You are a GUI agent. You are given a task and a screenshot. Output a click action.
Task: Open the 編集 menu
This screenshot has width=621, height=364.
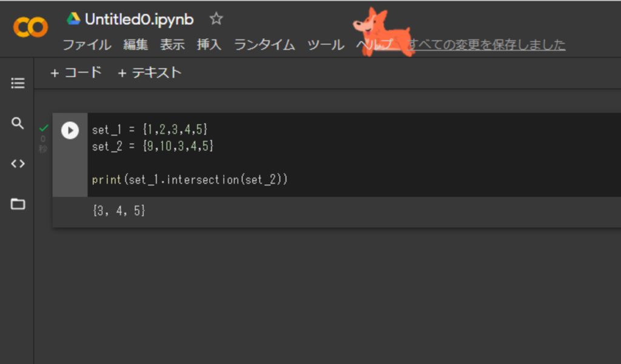click(135, 45)
